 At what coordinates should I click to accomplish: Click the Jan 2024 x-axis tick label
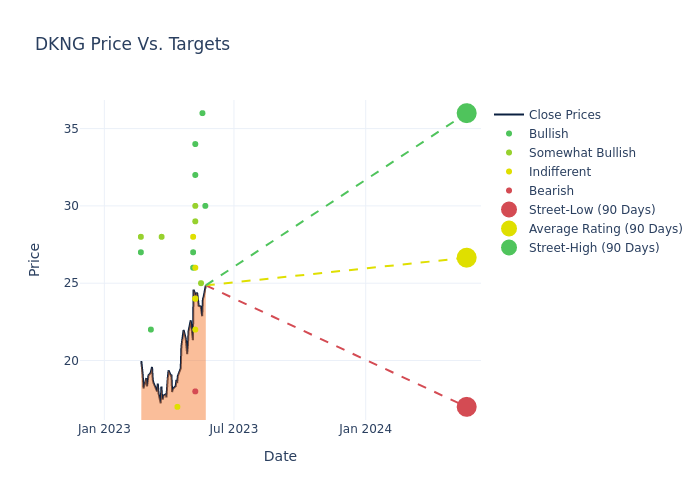365,429
